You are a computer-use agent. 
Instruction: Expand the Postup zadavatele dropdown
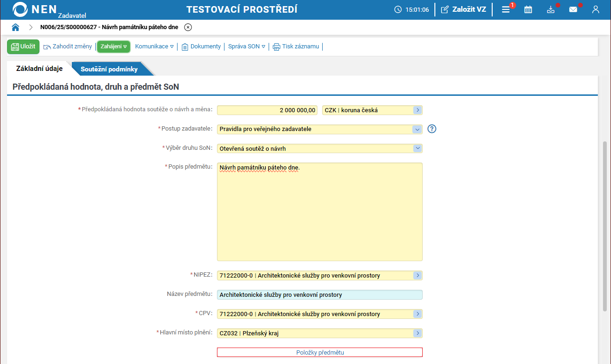(417, 129)
